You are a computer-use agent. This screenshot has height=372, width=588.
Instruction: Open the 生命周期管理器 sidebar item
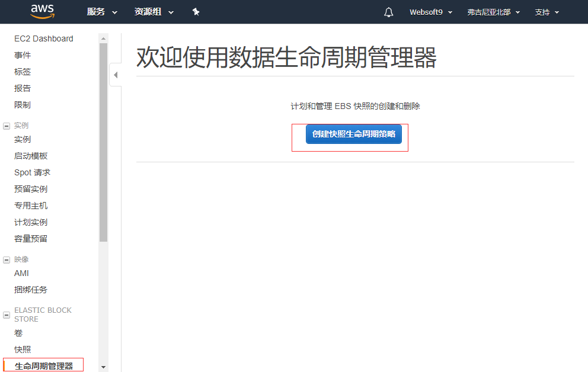click(x=44, y=366)
